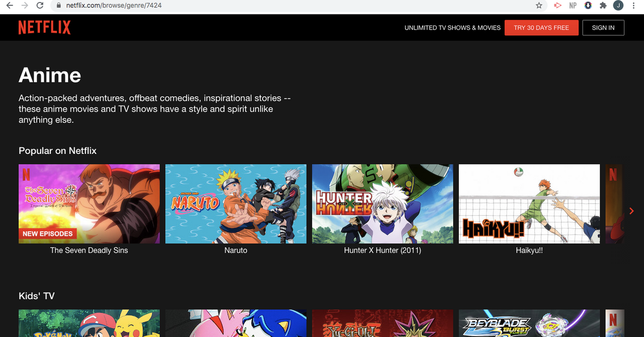Screen dimensions: 644x337
Task: Go back to the previous page
Action: coord(9,6)
